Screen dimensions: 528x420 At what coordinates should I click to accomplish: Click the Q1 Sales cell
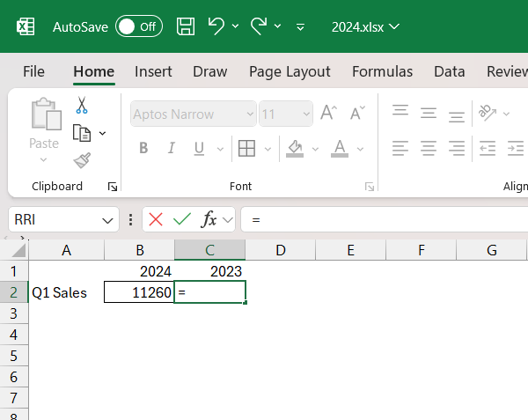[x=66, y=292]
